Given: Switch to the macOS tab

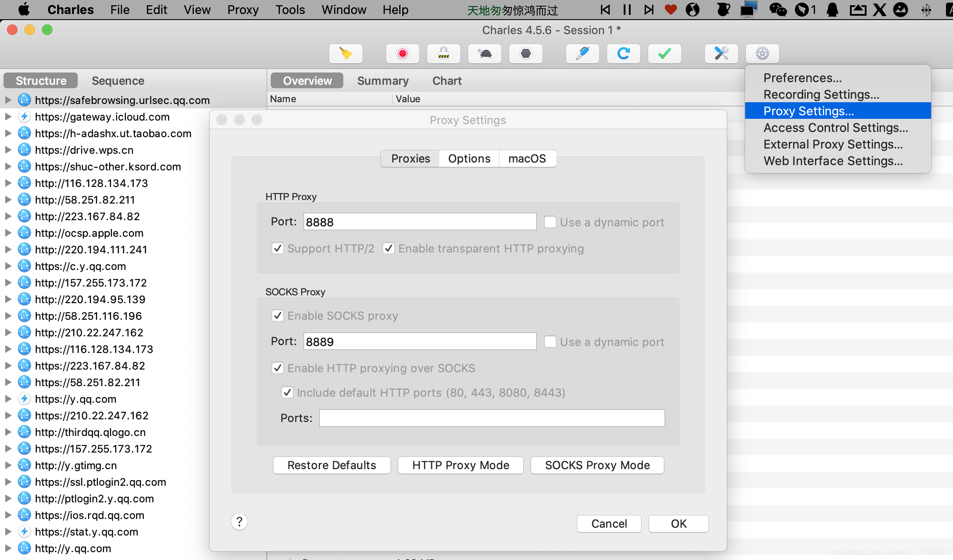Looking at the screenshot, I should tap(527, 159).
